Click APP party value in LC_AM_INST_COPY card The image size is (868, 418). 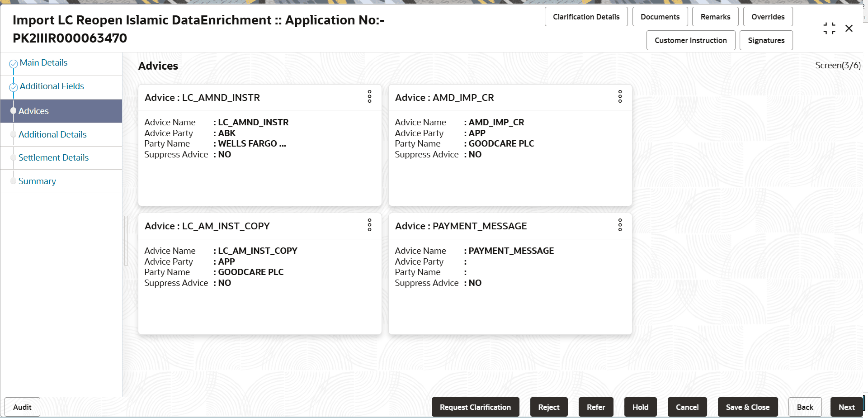tap(226, 262)
